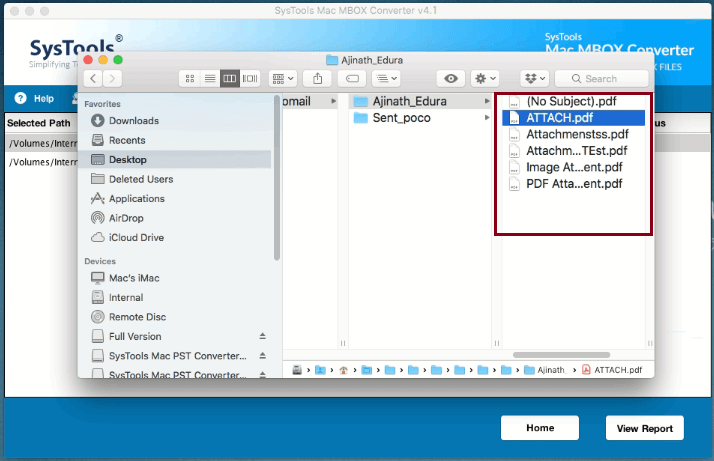The image size is (714, 461).
Task: Open the arrange items dropdown
Action: 283,79
